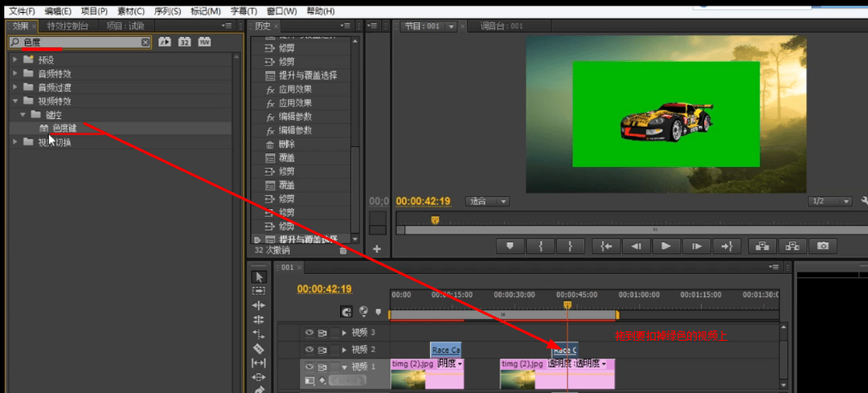This screenshot has width=868, height=393.
Task: Select the Track Select tool
Action: point(259,291)
